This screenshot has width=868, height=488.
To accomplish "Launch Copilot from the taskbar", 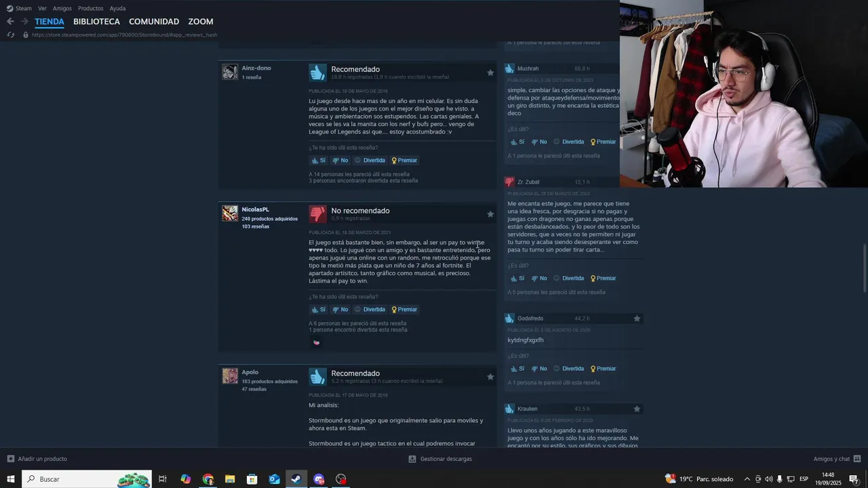I will 186,479.
